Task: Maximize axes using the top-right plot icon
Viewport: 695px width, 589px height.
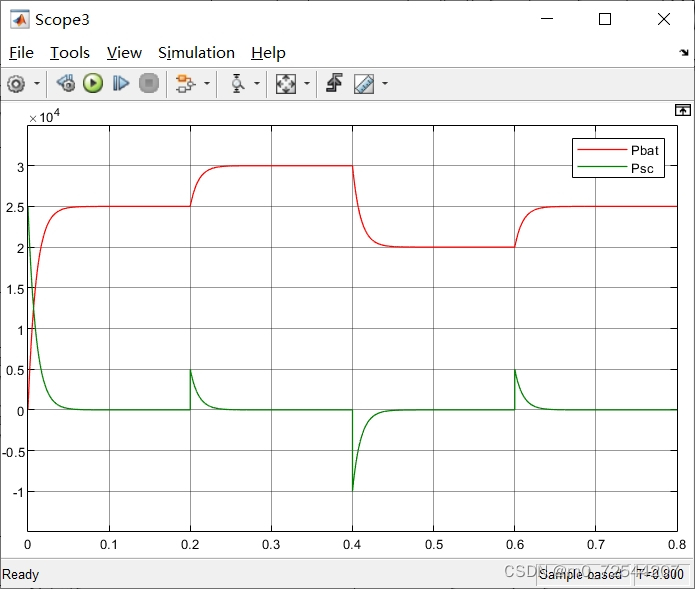Action: [683, 110]
